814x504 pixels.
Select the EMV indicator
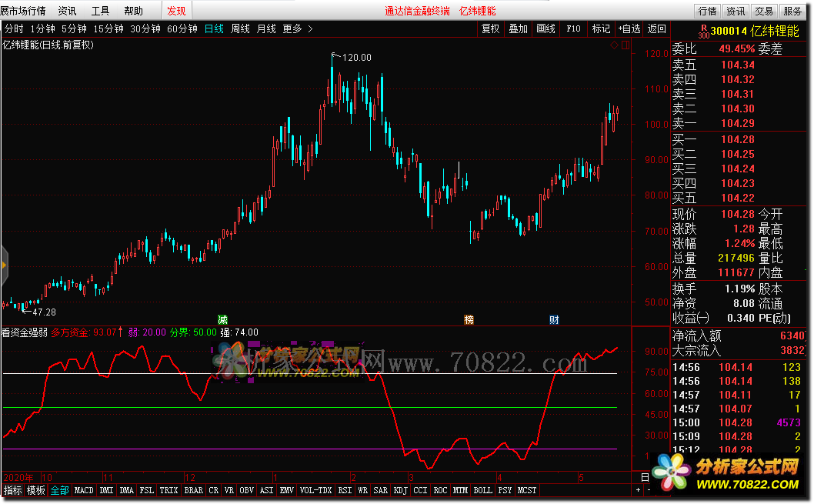pos(286,490)
